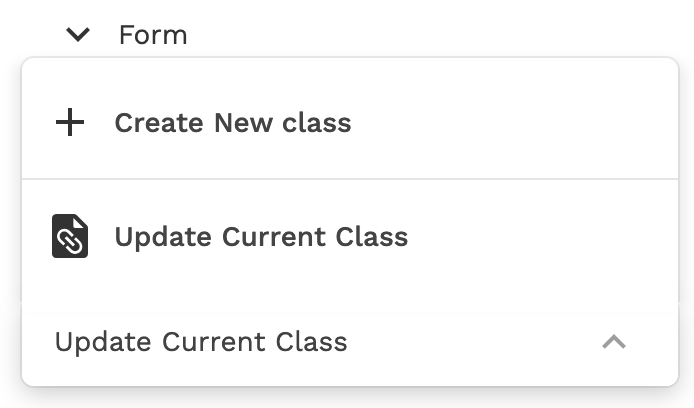The image size is (694, 408).
Task: Click the plus icon beside Create New class
Action: click(70, 123)
